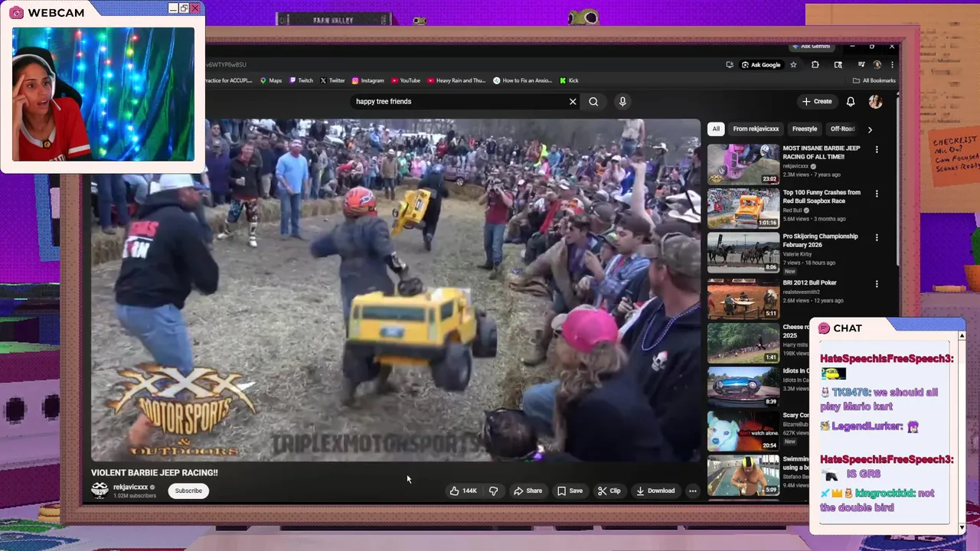
Task: Open the Kick bookmark
Action: [x=569, y=80]
